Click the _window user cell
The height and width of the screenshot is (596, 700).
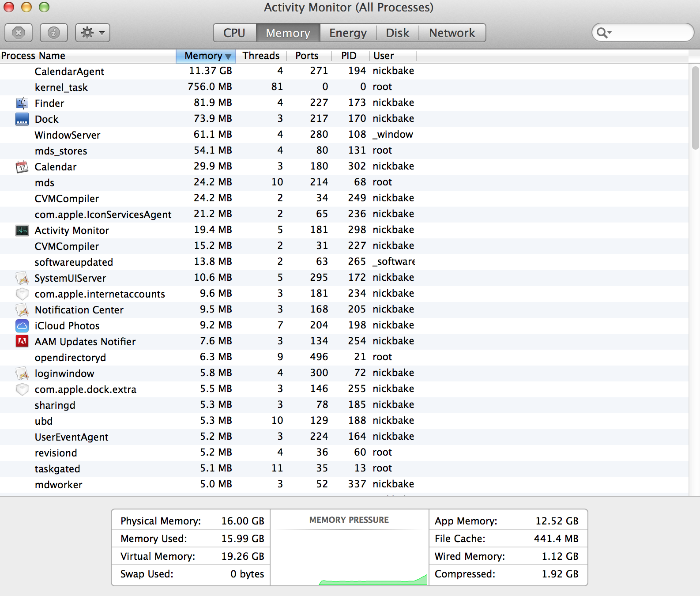(393, 135)
